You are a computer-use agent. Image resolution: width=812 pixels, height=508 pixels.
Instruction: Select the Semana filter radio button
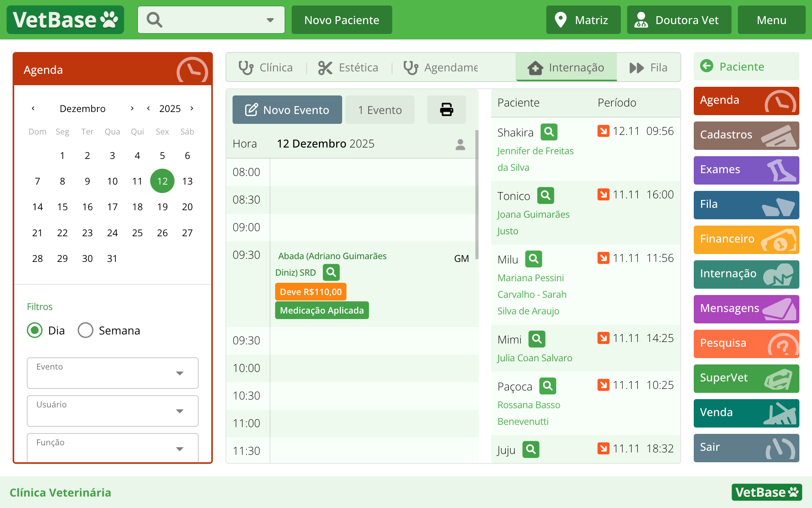pos(86,330)
